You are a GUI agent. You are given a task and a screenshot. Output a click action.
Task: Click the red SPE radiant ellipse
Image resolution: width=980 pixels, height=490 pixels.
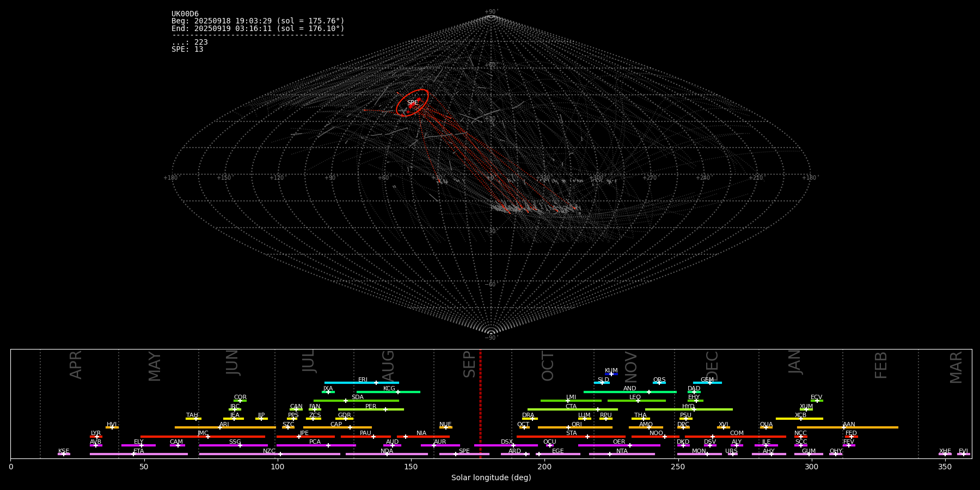(413, 103)
